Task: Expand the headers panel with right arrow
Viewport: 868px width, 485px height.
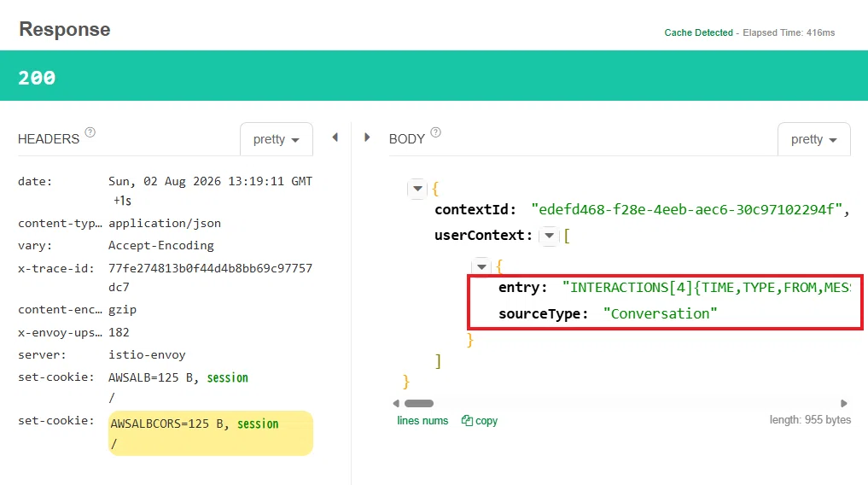Action: point(367,137)
